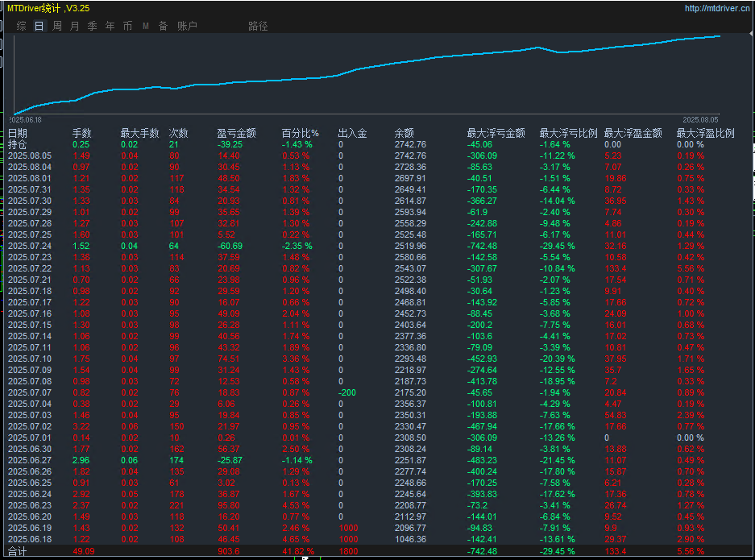755x560 pixels.
Task: Click the 路径 path tab
Action: coord(258,26)
